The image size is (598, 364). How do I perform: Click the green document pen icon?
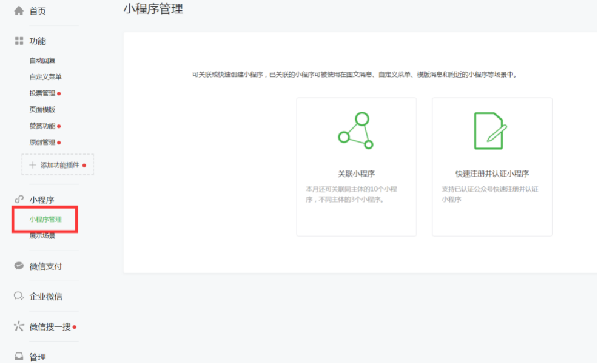pyautogui.click(x=491, y=131)
